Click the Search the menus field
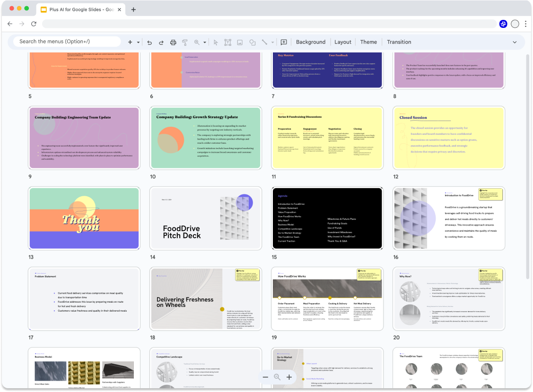This screenshot has height=392, width=533. pyautogui.click(x=67, y=42)
